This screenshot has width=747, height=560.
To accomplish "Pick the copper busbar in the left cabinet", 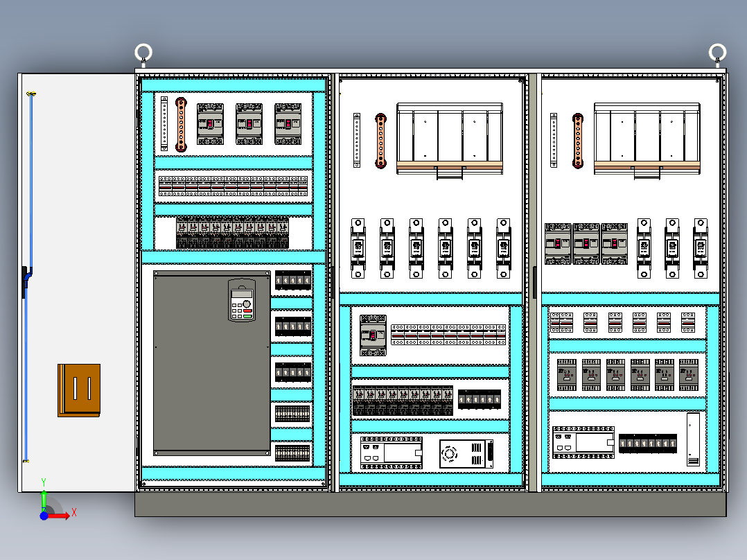I will coord(181,125).
